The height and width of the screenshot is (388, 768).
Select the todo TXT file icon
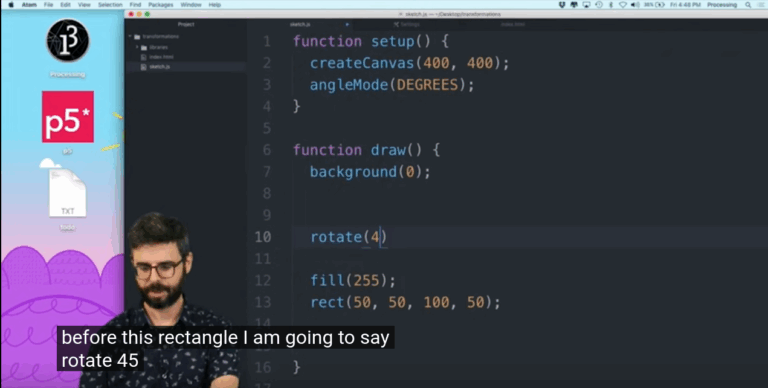tap(68, 193)
